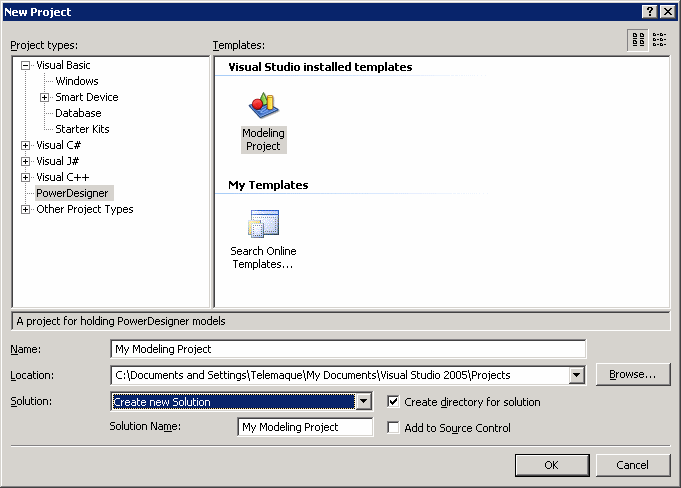Open Search Online Templates icon
Screen dimensions: 681x488
coord(263,224)
